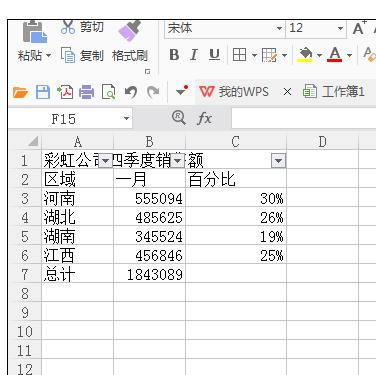Click cell containing 江西
The width and height of the screenshot is (376, 375).
[x=78, y=256]
